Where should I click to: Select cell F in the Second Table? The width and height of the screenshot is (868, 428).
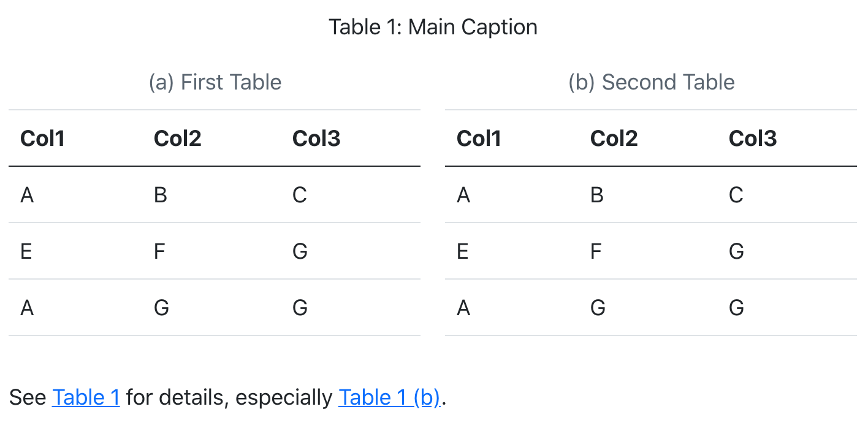[x=596, y=251]
